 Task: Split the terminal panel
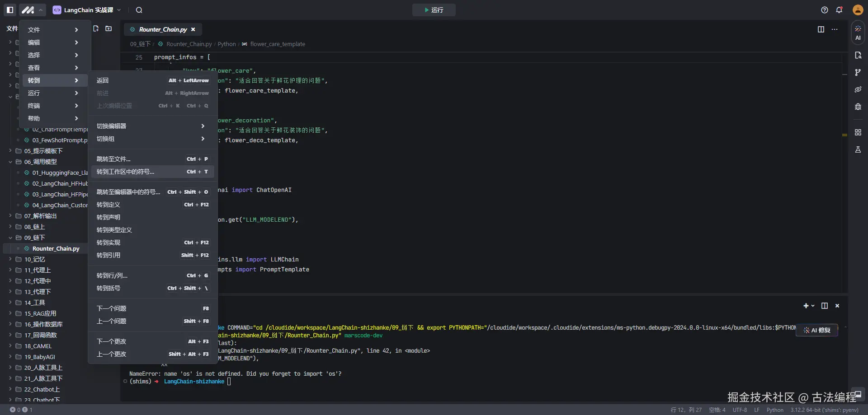tap(824, 306)
